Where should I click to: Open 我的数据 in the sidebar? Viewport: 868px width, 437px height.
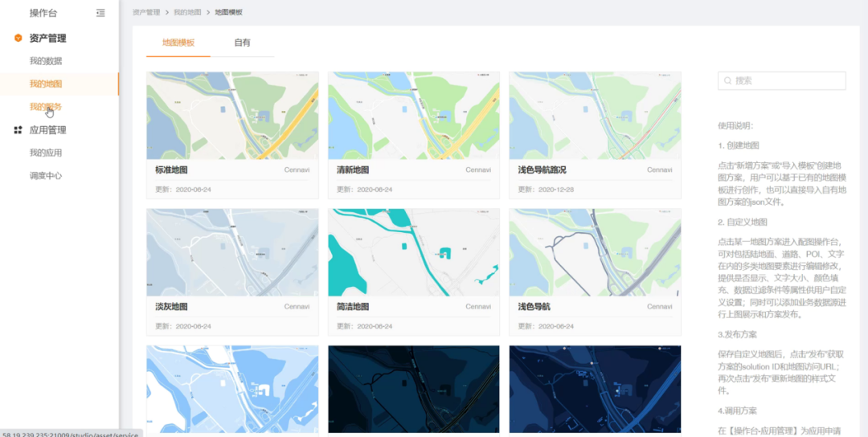pyautogui.click(x=46, y=61)
